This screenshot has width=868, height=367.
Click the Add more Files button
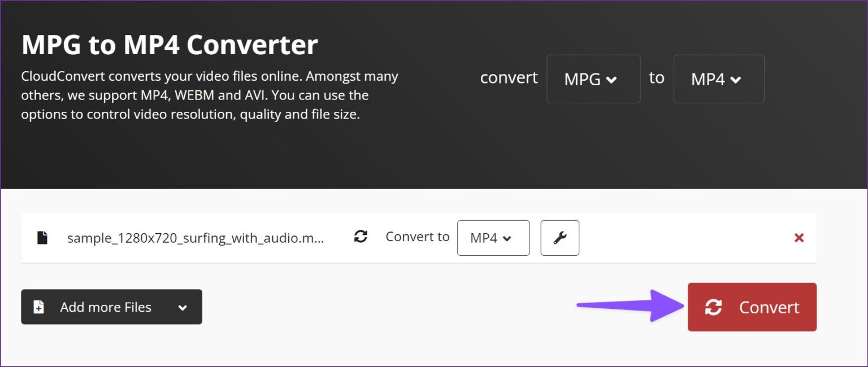[x=105, y=307]
